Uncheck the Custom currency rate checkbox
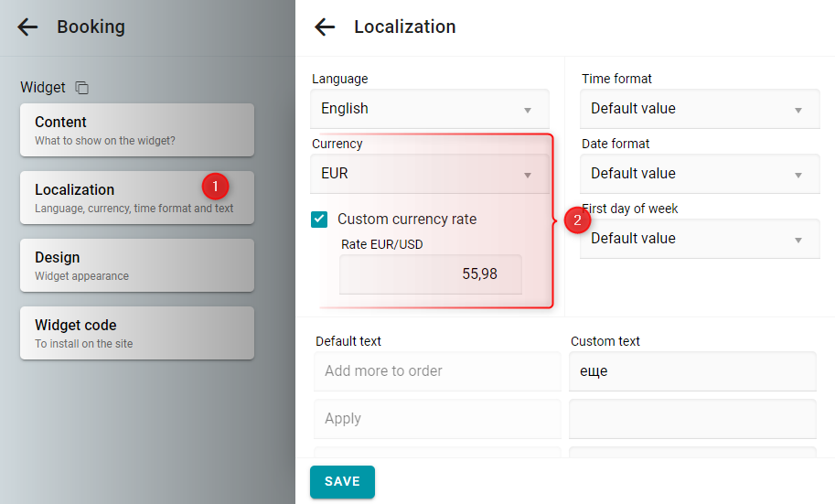 click(x=319, y=219)
